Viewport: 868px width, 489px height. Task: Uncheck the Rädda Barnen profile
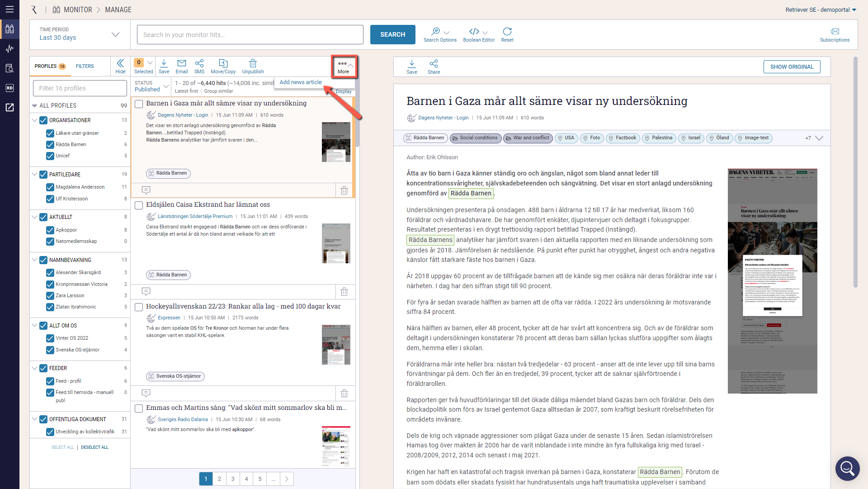(x=50, y=145)
